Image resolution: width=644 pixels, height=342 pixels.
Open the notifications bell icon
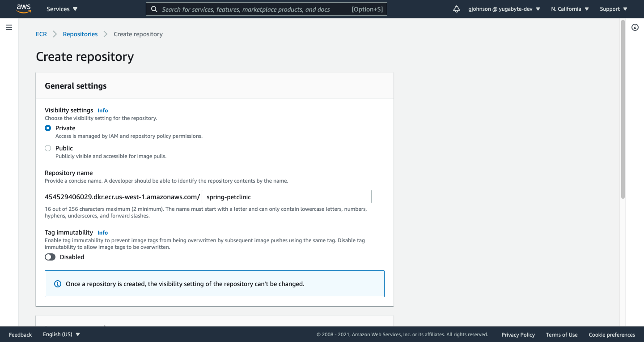click(x=456, y=9)
